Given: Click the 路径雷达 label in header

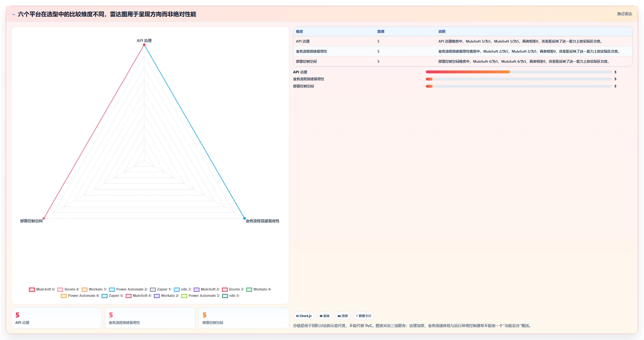Looking at the screenshot, I should coord(624,14).
